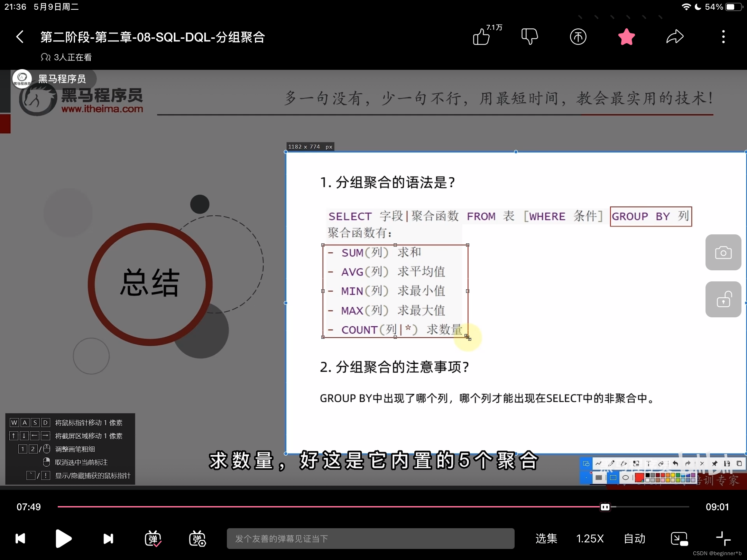Check the battery indicator in the status bar
Screen dimensions: 747x560
tap(735, 7)
